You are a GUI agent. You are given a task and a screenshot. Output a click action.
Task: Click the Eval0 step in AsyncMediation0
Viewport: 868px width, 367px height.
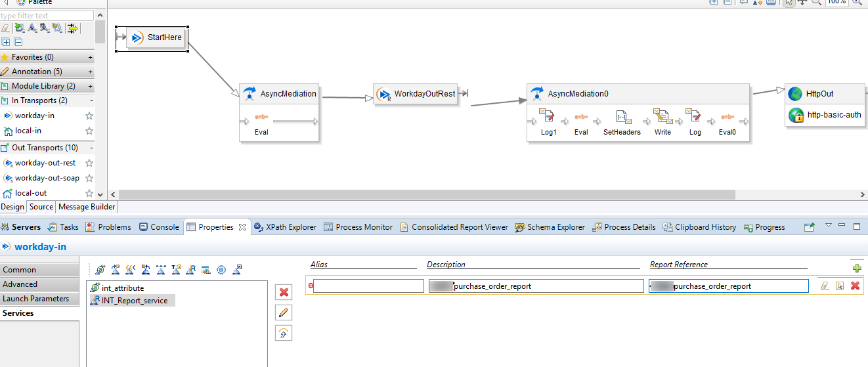[727, 123]
